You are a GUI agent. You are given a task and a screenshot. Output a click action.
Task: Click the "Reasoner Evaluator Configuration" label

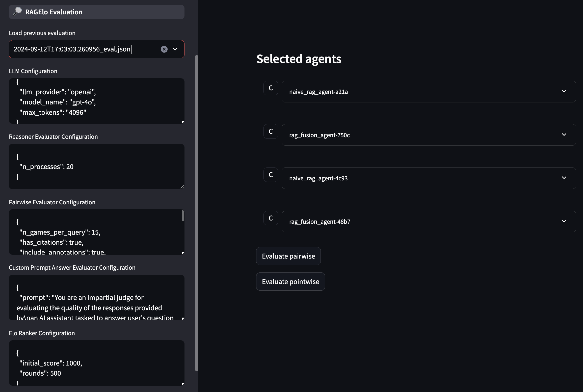(53, 137)
